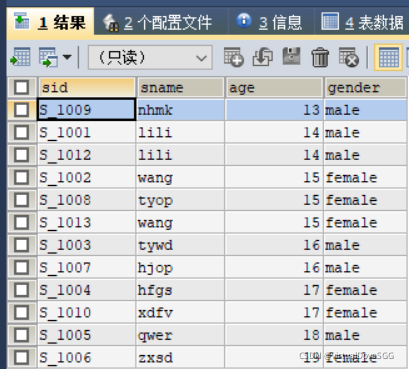Viewport: 409px width, 369px height.
Task: Toggle the select-all checkbox in header
Action: tap(22, 87)
